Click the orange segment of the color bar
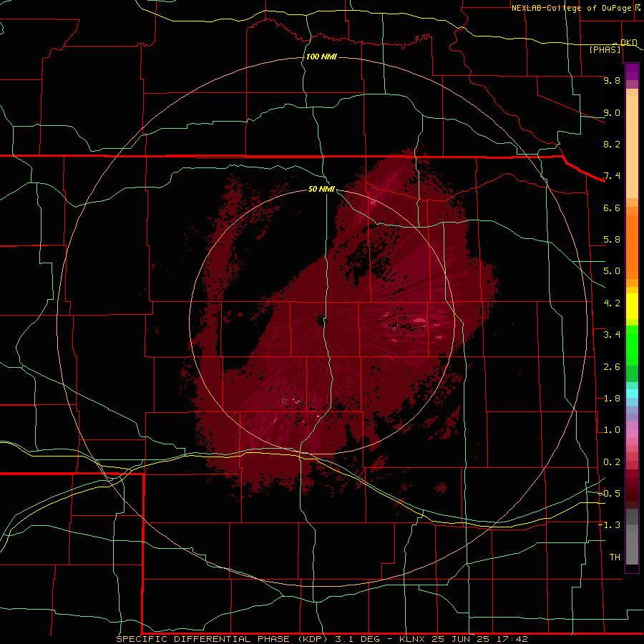Screen dimensions: 644x644 (632, 246)
